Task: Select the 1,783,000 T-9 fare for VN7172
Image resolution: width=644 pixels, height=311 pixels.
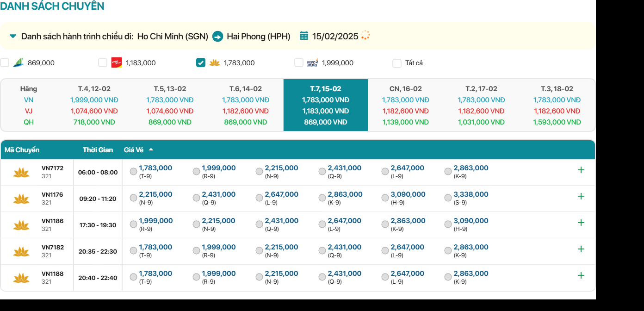Action: [x=134, y=172]
